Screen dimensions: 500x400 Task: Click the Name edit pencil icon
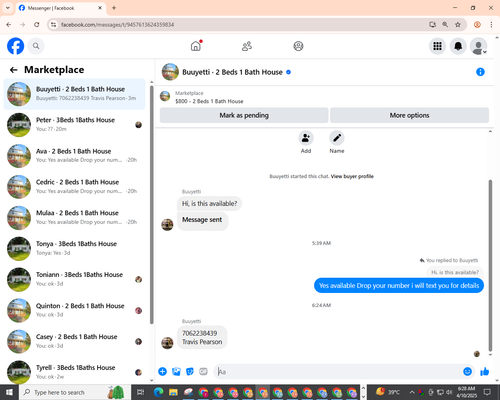(337, 138)
